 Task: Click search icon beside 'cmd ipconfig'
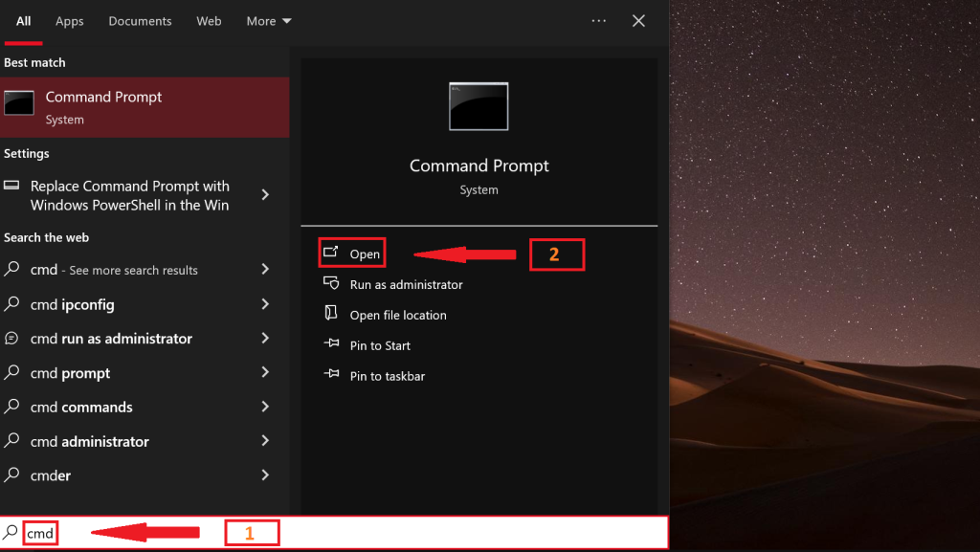[x=11, y=303]
